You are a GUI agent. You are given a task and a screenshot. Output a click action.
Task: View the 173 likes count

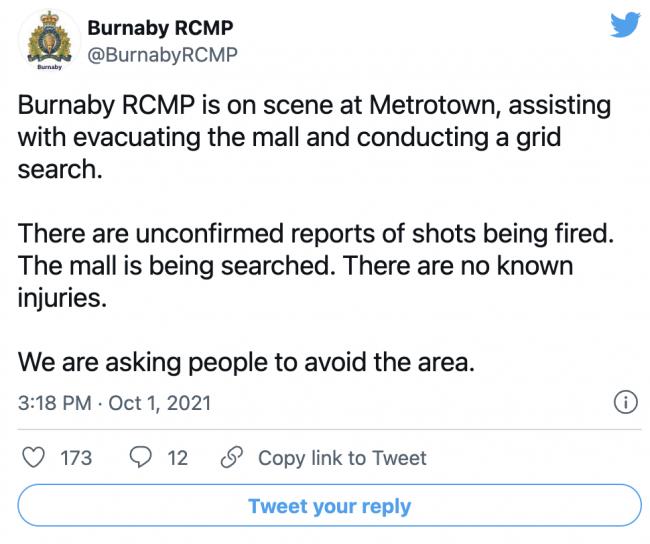[76, 458]
